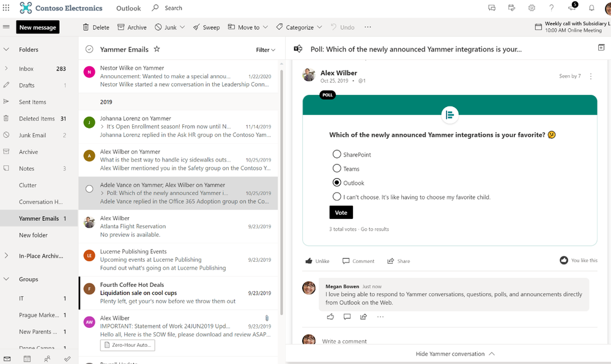Screen dimensions: 611x364
Task: Click the Move to toolbar button
Action: pos(244,28)
